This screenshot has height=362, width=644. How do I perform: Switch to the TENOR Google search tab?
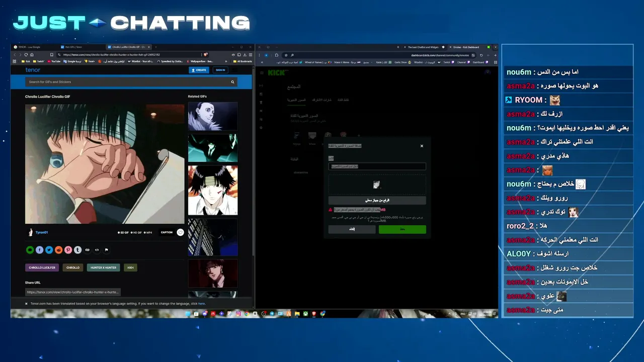(36, 47)
